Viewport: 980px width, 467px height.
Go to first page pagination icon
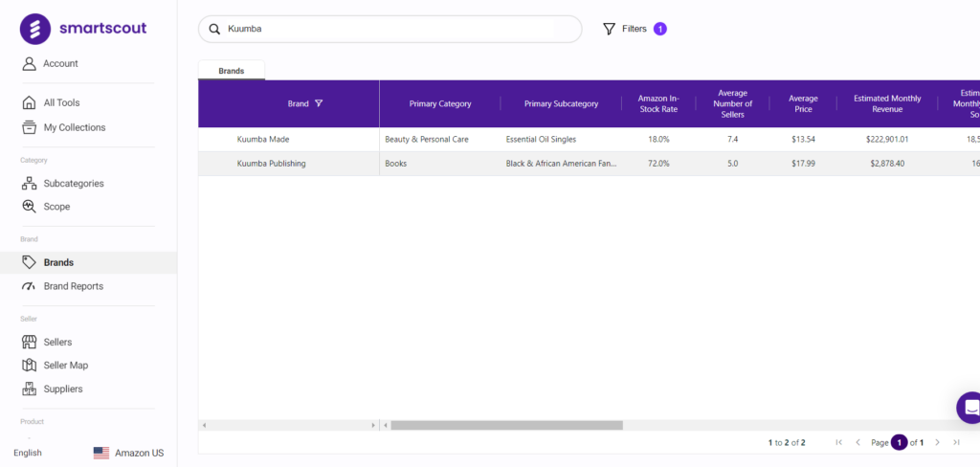[x=838, y=443]
